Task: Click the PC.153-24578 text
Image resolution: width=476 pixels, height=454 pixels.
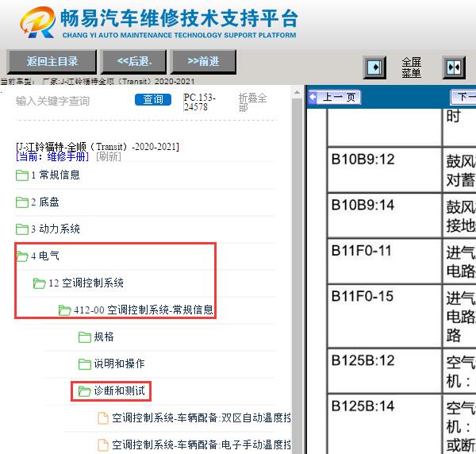Action: 199,102
